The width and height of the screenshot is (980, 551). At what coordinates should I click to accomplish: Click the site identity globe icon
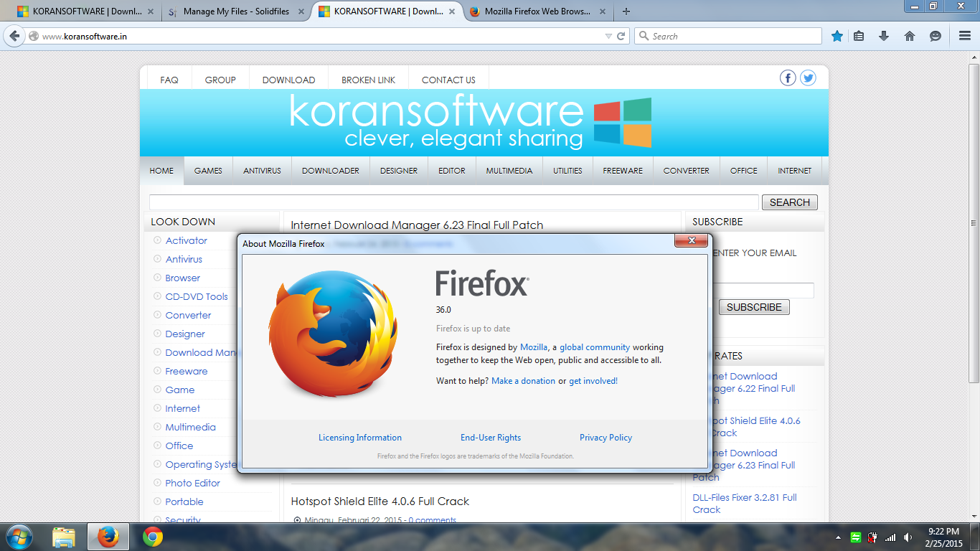tap(34, 36)
